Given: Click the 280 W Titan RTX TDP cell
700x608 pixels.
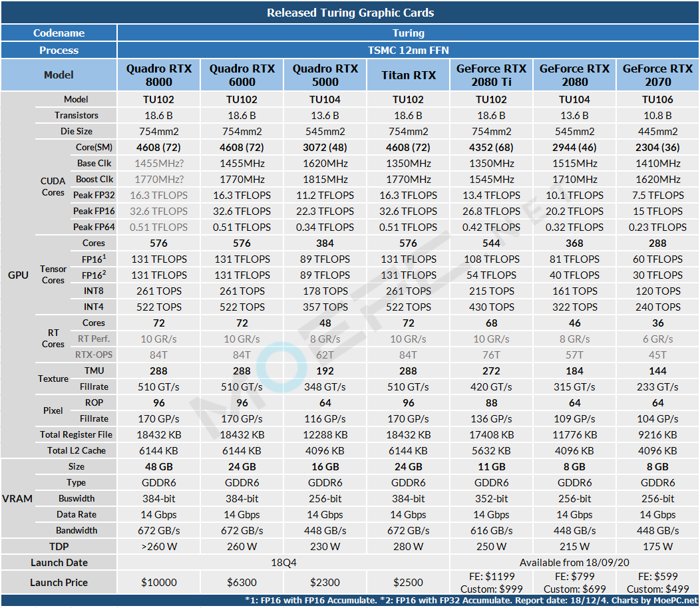Looking at the screenshot, I should (x=408, y=546).
